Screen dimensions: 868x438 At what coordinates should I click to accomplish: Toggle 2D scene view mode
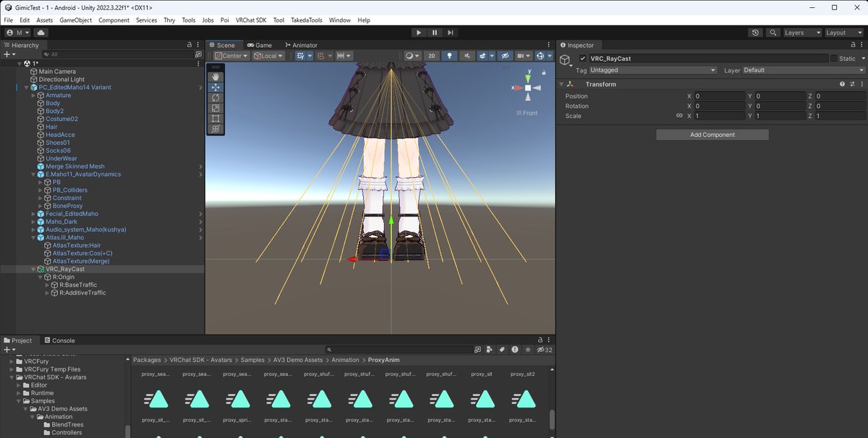[x=432, y=56]
